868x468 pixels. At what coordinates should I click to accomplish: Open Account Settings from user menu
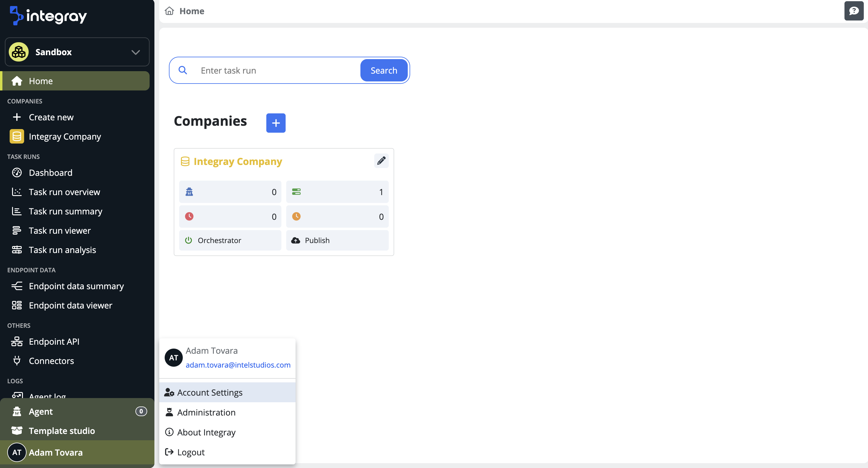210,393
